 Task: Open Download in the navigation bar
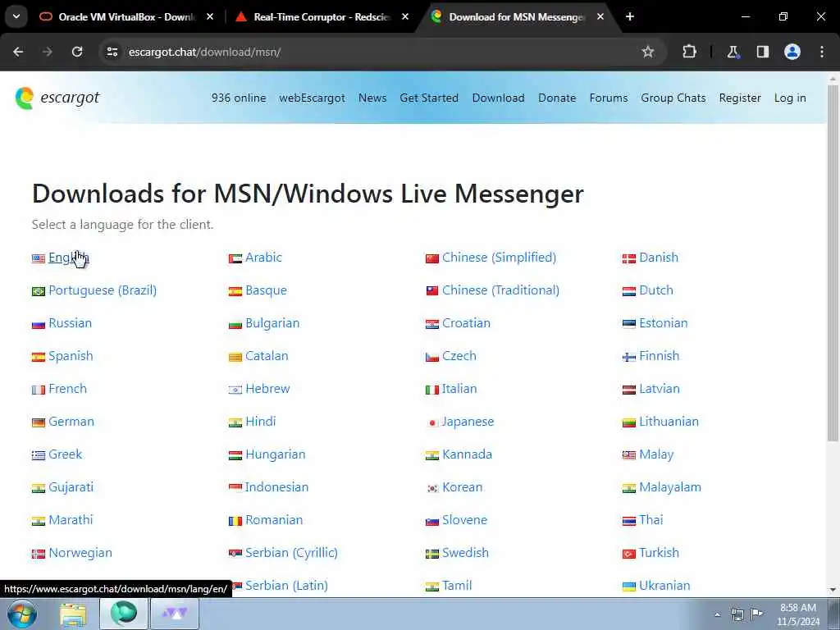(498, 98)
